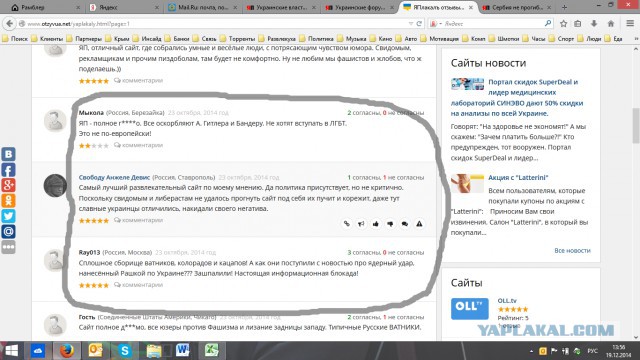Click thumbs-up icon on Свободу Анжеле Девис review
Image resolution: width=640 pixels, height=360 pixels.
pos(376,224)
